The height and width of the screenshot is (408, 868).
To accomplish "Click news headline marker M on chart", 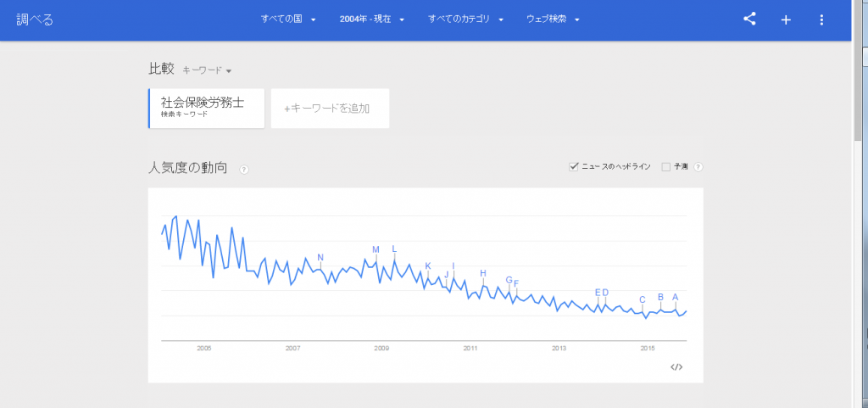I will (376, 249).
